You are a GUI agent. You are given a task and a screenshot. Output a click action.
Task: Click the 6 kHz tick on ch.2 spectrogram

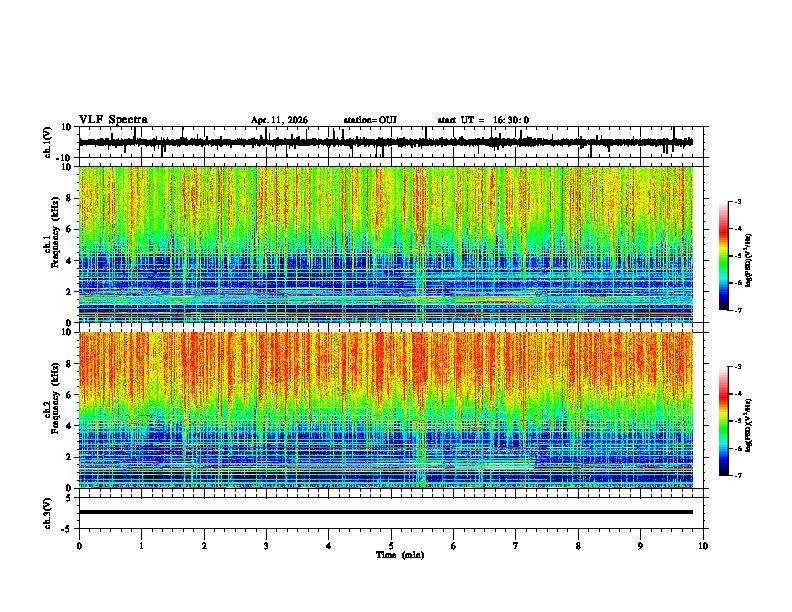pyautogui.click(x=69, y=395)
